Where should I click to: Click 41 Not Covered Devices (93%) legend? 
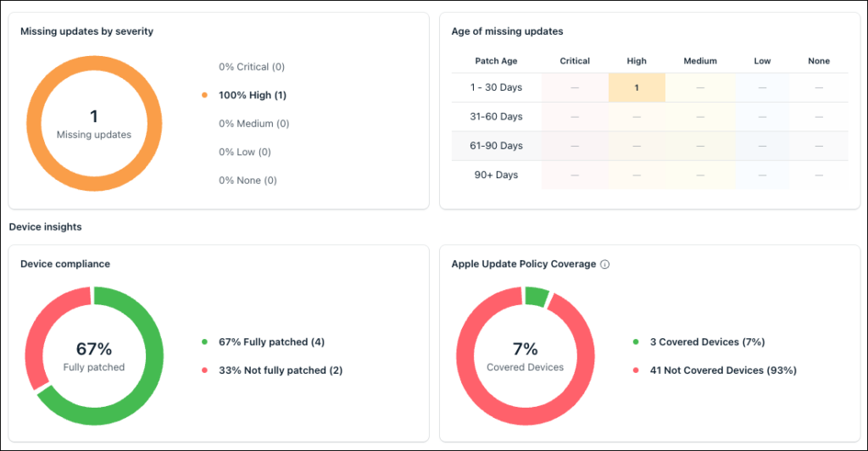pos(723,370)
